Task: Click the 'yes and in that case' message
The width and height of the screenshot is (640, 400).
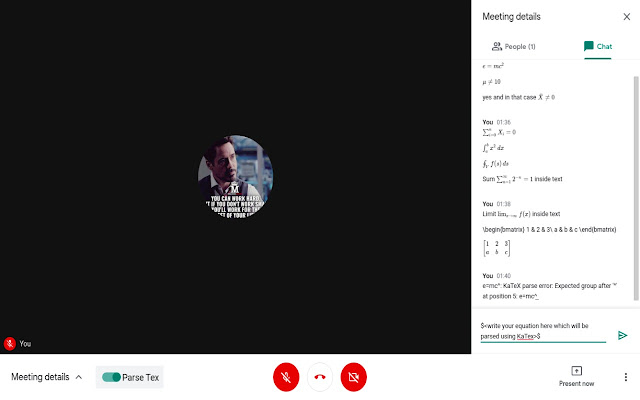Action: tap(518, 97)
